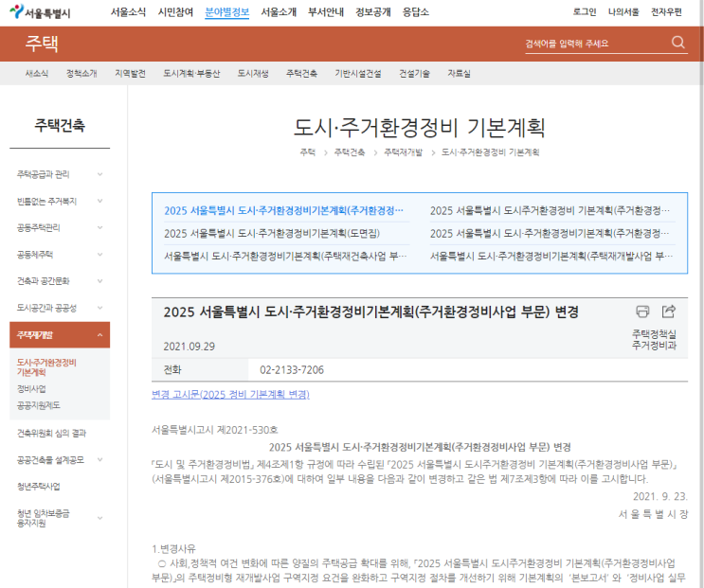Open 건축위원회 심의 결과 sidebar item
Viewport: 704px width, 588px height.
pyautogui.click(x=51, y=434)
